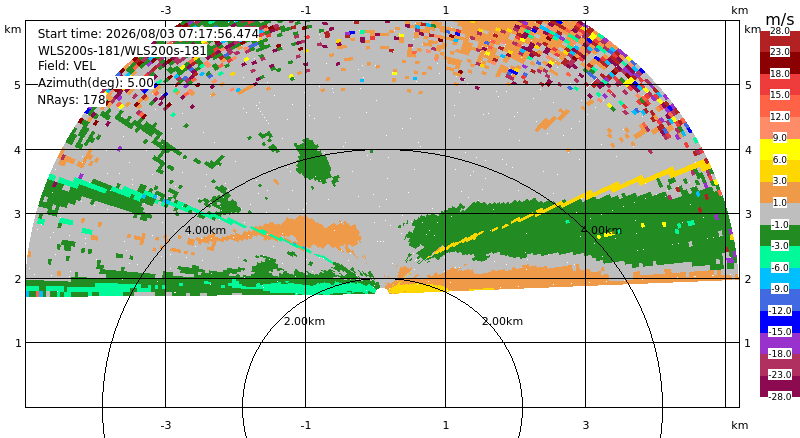800x438 pixels.
Task: Click the right 2.00km range ring label
Action: [503, 321]
